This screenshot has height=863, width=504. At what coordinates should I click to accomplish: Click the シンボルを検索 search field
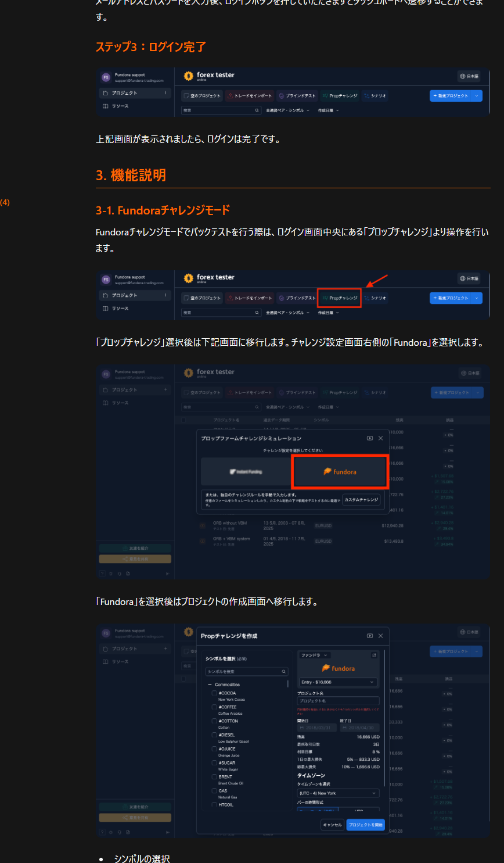coord(247,671)
